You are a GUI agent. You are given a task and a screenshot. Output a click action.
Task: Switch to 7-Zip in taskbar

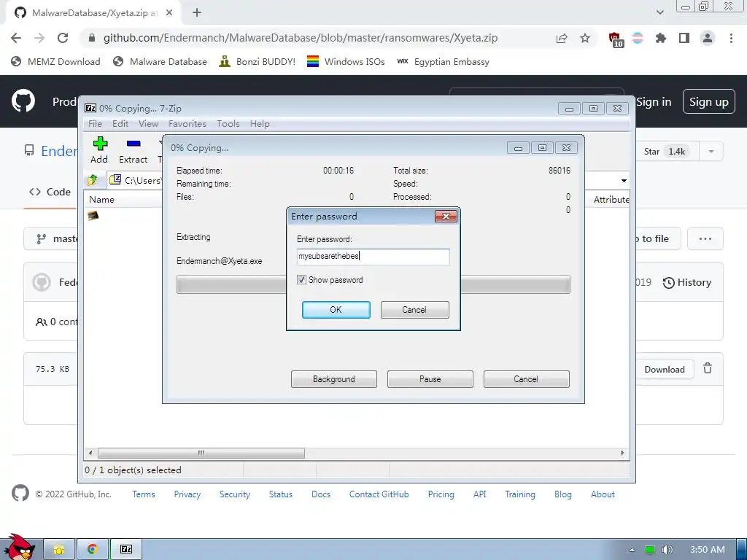pos(126,550)
